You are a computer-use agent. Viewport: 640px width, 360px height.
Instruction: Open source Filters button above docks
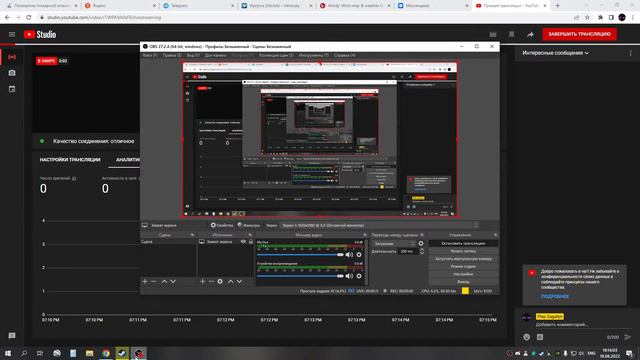point(249,225)
